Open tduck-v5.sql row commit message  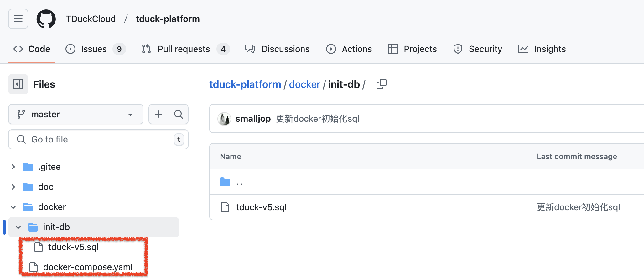tap(578, 207)
